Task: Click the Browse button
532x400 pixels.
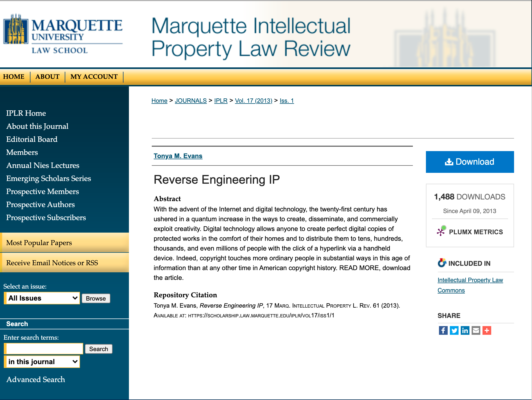Action: click(96, 298)
